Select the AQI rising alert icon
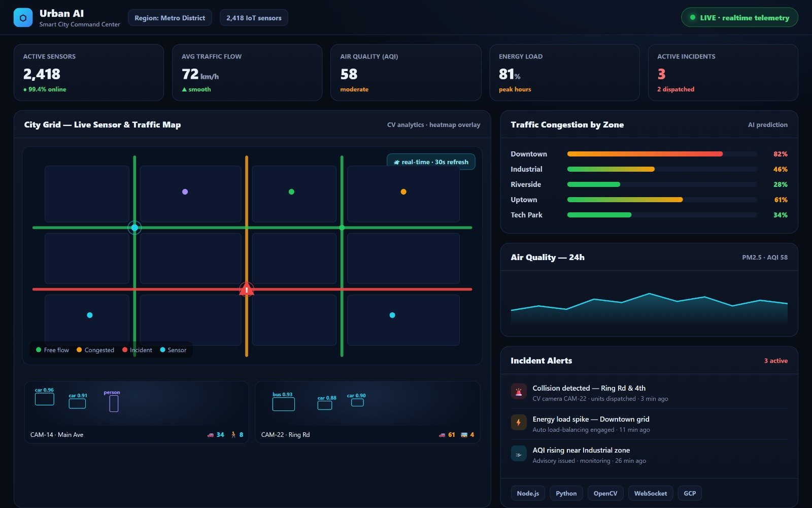The height and width of the screenshot is (508, 812). point(519,454)
